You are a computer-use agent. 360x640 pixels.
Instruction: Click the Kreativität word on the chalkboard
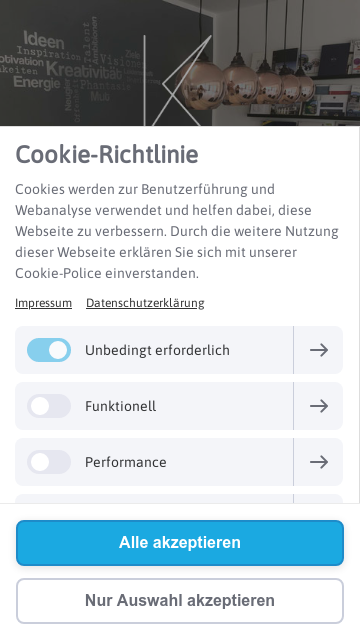pos(84,70)
